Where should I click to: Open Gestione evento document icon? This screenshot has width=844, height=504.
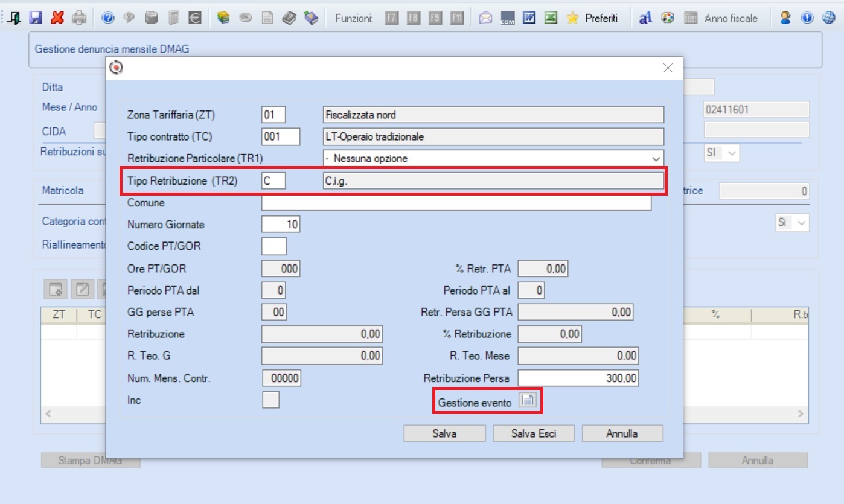point(528,401)
